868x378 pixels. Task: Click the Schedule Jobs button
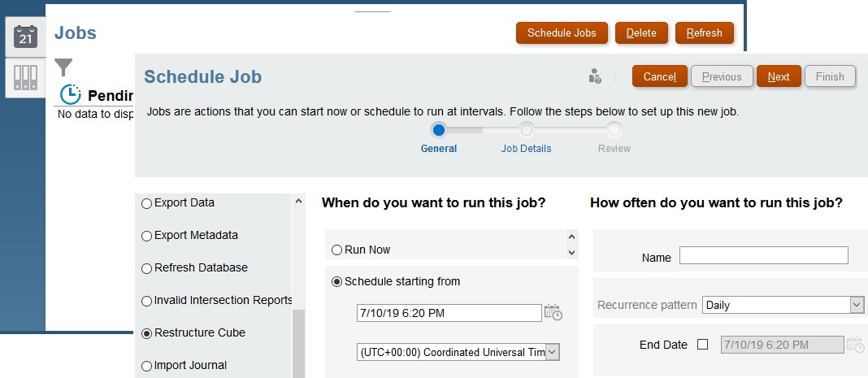[562, 33]
